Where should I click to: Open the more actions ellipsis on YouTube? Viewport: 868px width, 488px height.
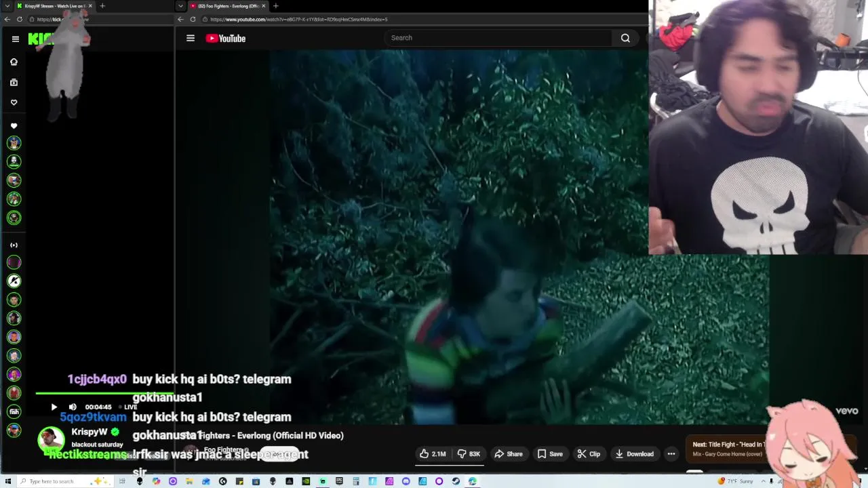[x=671, y=454]
